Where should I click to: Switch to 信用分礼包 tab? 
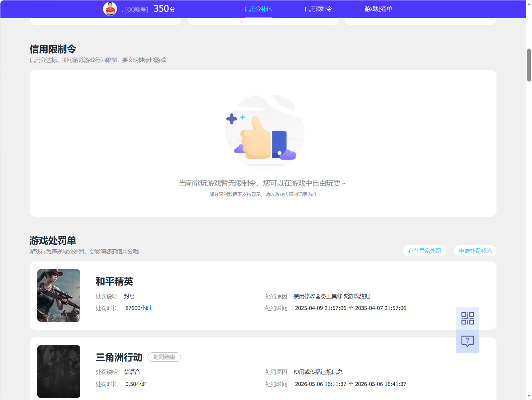[258, 9]
